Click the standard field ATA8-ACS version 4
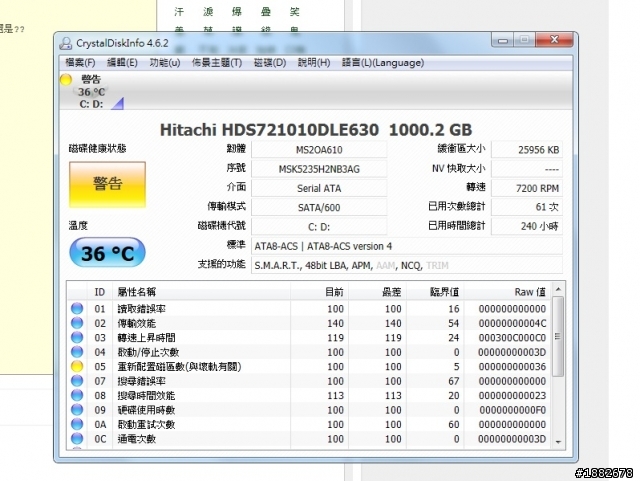The height and width of the screenshot is (481, 640). (407, 246)
